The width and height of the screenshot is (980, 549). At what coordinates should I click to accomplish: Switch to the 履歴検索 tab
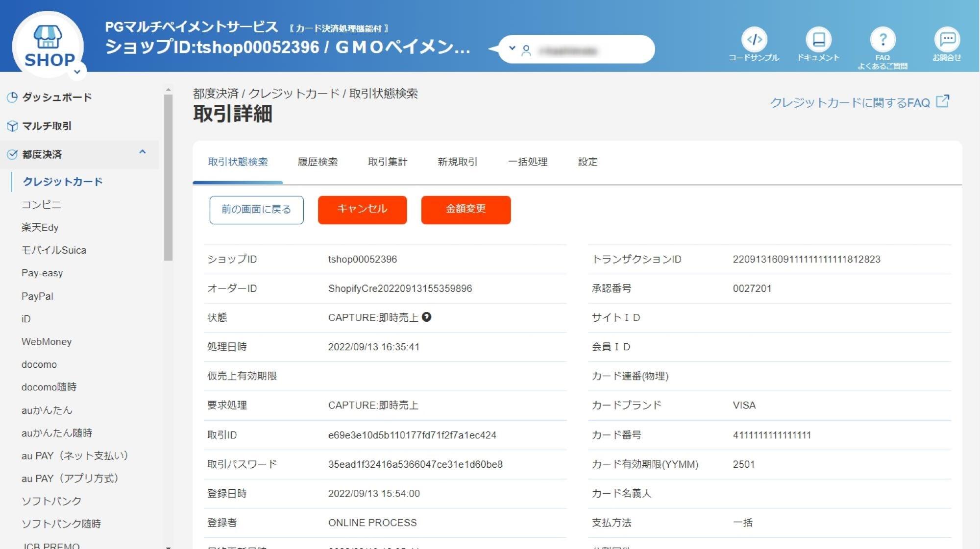click(319, 162)
